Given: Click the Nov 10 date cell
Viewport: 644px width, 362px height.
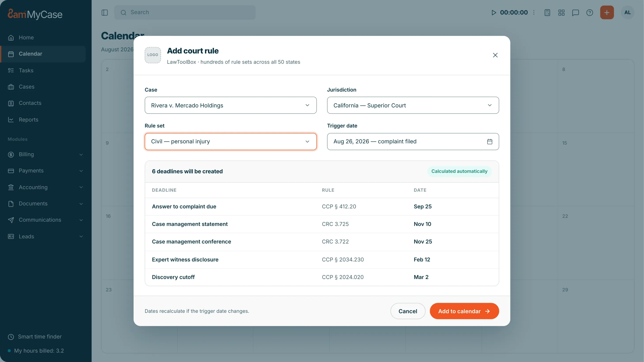Looking at the screenshot, I should pyautogui.click(x=422, y=224).
